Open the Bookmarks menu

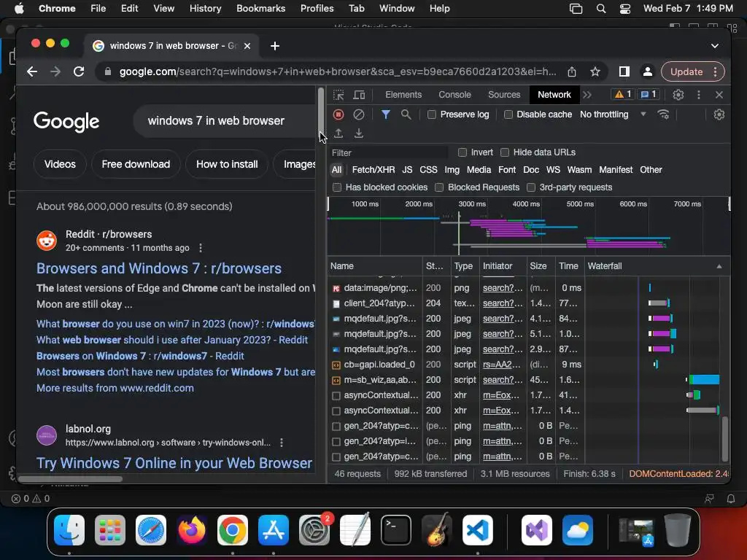[x=260, y=8]
